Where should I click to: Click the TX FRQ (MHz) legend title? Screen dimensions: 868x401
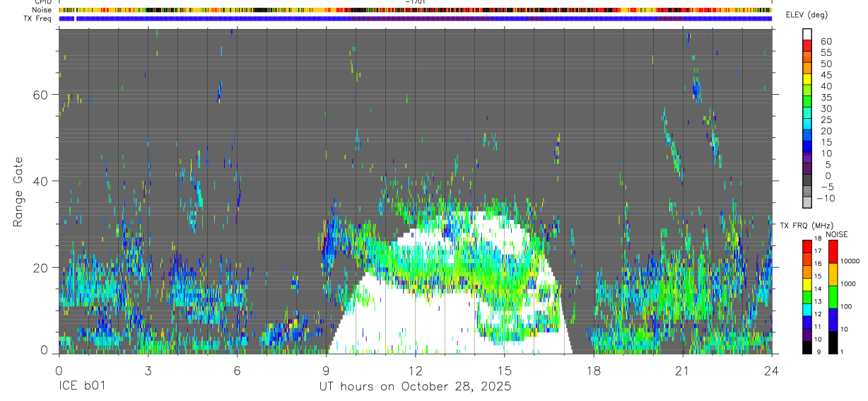[x=807, y=226]
